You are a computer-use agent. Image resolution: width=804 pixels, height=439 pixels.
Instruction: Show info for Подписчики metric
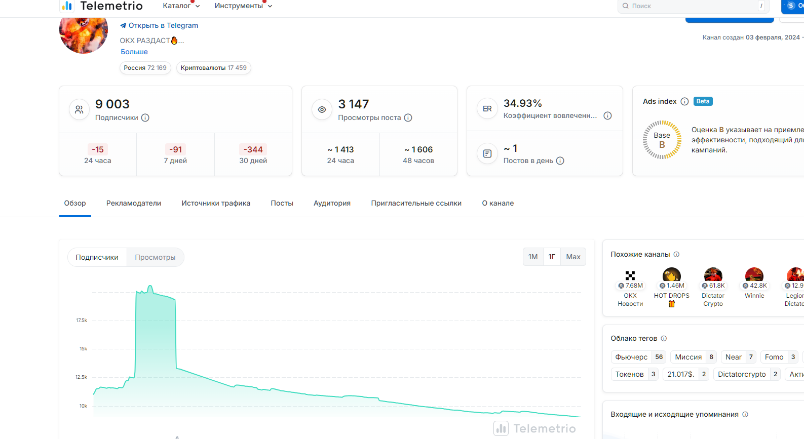pos(145,118)
